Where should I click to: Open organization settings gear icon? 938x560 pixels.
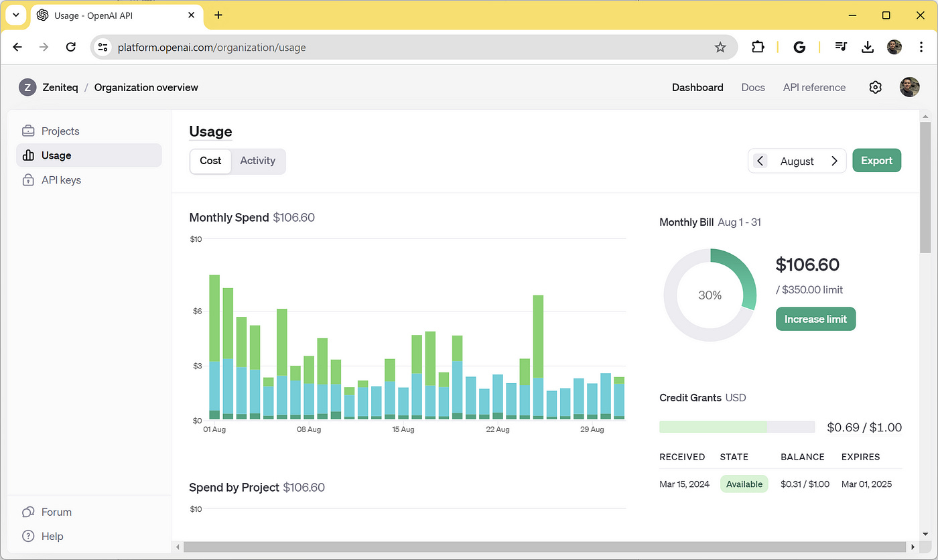pyautogui.click(x=875, y=87)
